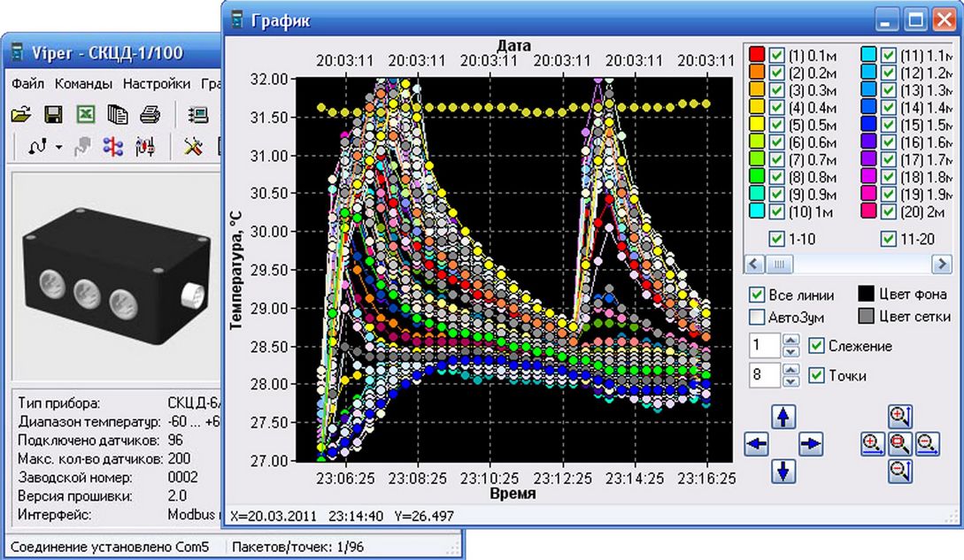Screen dimensions: 964x560
Task: Click the zoom out horizontally magnifier
Action: tap(928, 444)
